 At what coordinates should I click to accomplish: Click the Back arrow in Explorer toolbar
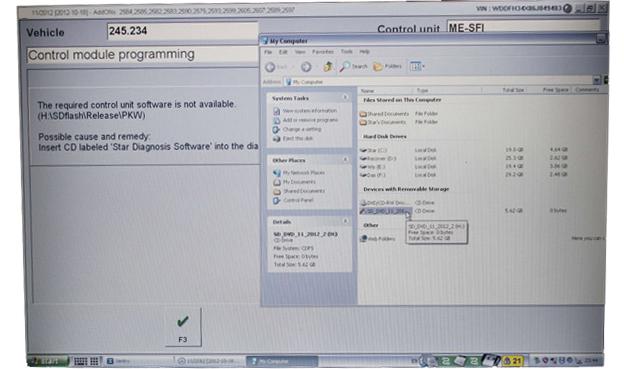pos(271,67)
